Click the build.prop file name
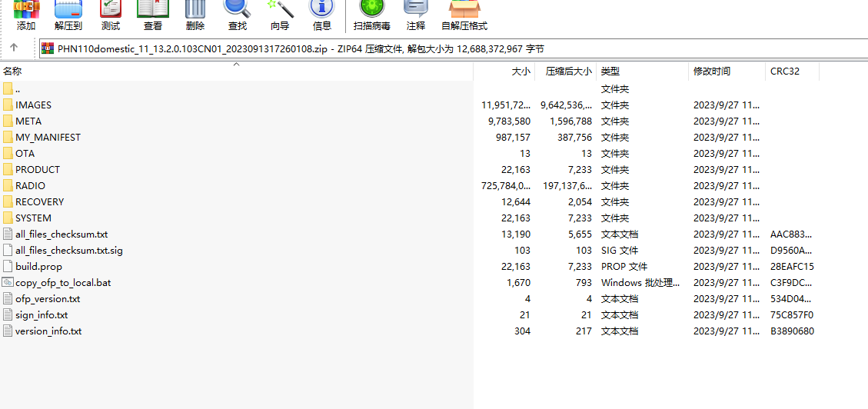 (x=38, y=267)
